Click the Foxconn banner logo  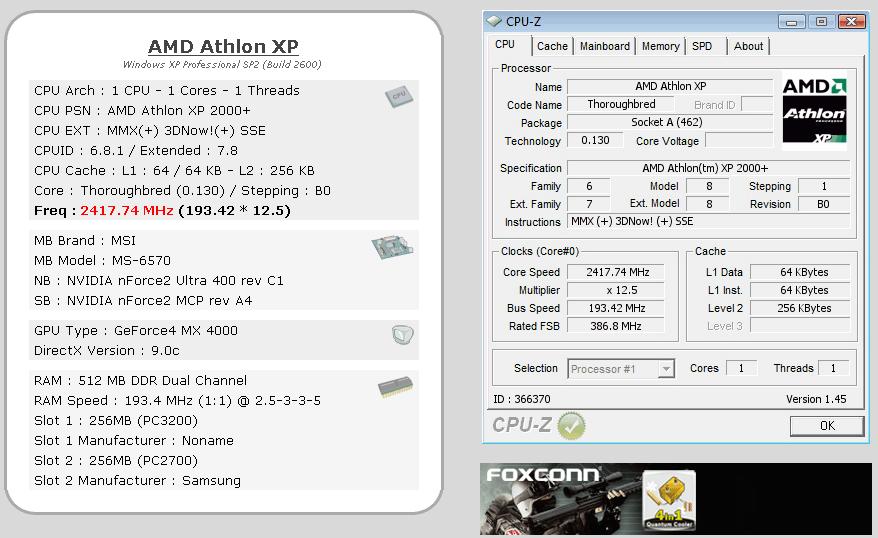coord(543,475)
